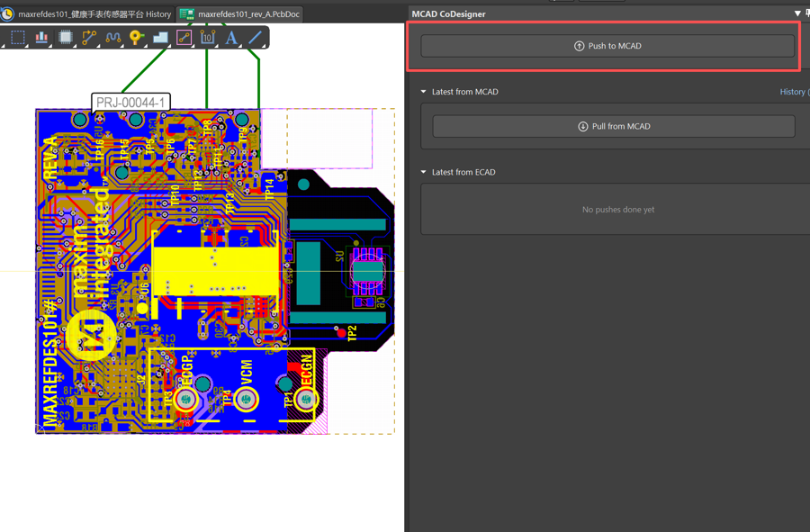Click the "No pushes done yet" message

[x=618, y=209]
